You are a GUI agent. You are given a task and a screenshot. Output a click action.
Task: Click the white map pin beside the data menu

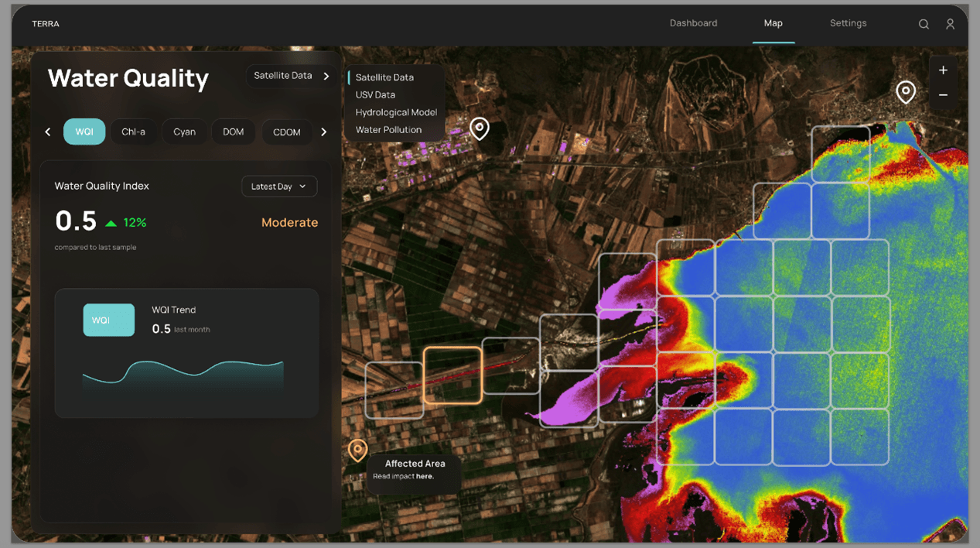click(480, 128)
